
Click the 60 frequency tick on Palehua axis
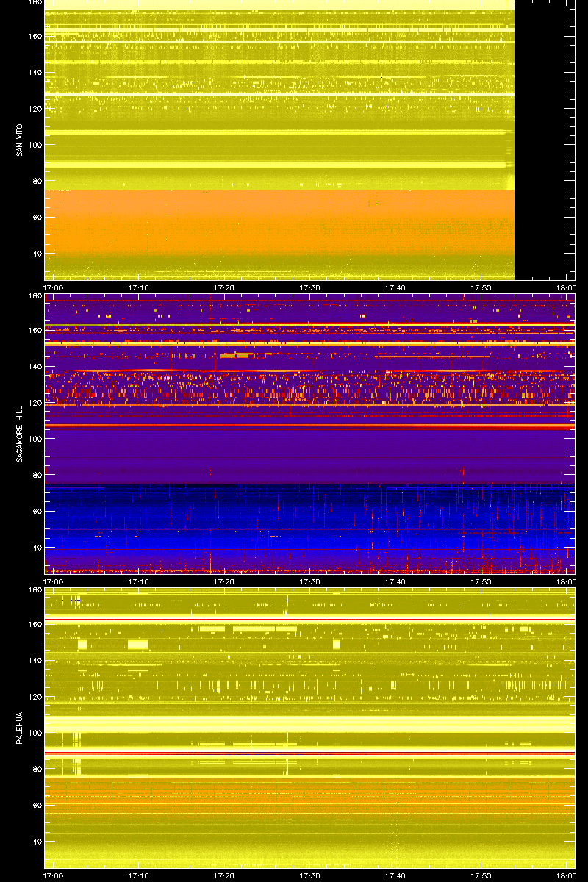[x=37, y=805]
